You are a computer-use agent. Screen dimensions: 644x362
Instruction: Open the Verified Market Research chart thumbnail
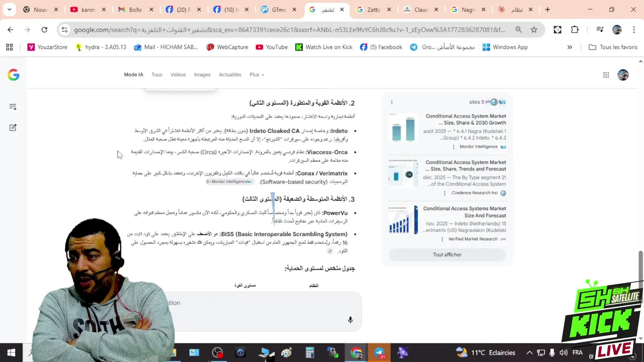pos(403,220)
